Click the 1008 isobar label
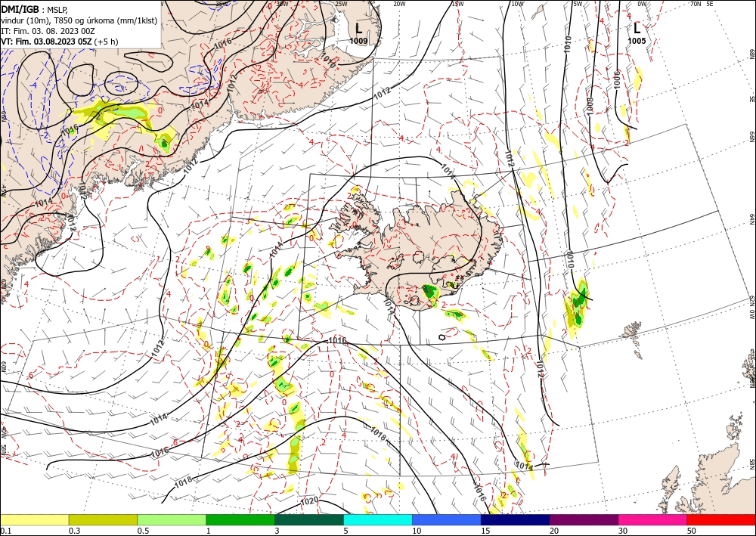The image size is (756, 536). (589, 106)
